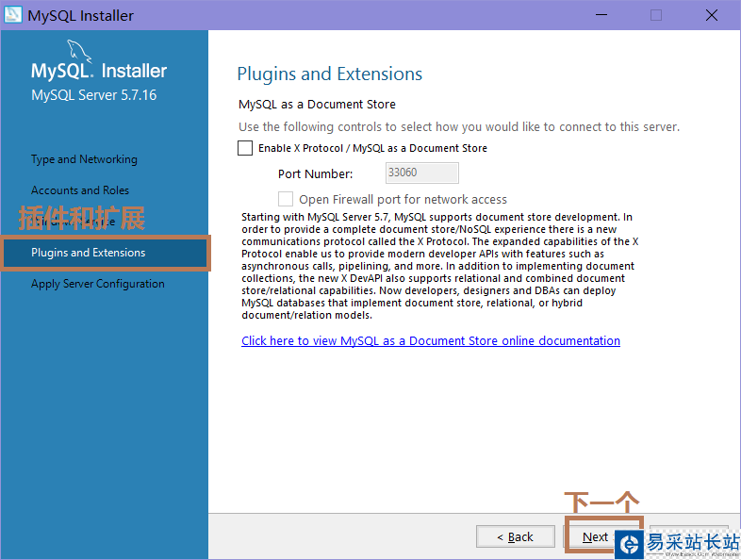
Task: Check Open Firewall port for network access
Action: tap(286, 199)
